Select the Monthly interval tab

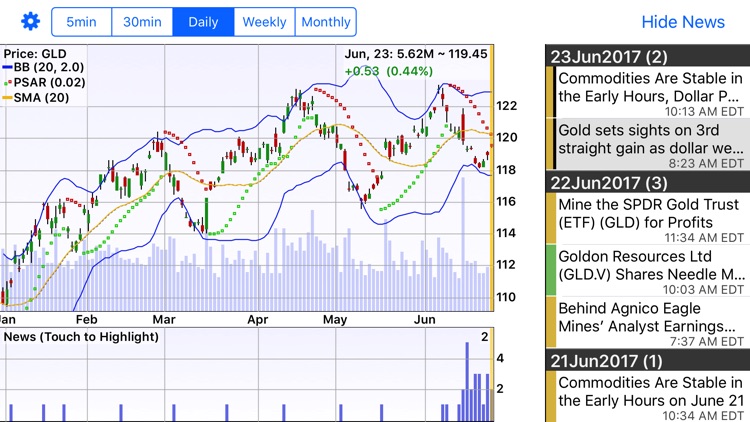tap(326, 22)
